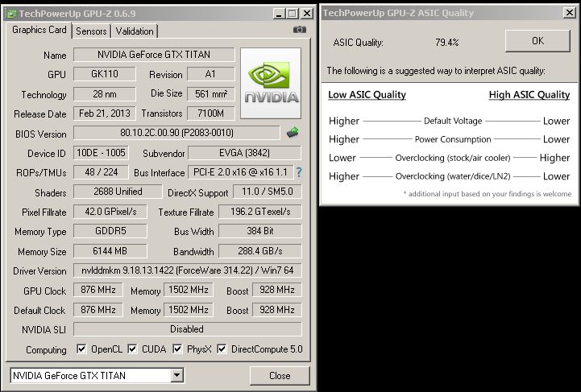Open GPU-Z title bar app icon
The height and width of the screenshot is (392, 581).
pos(11,14)
